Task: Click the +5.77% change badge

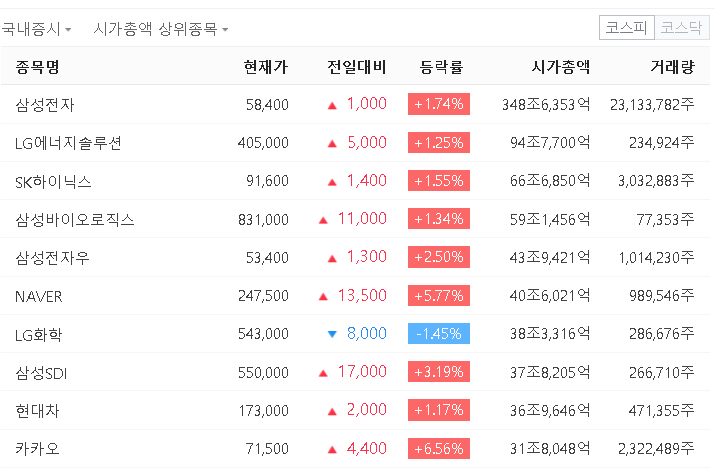Action: 438,296
